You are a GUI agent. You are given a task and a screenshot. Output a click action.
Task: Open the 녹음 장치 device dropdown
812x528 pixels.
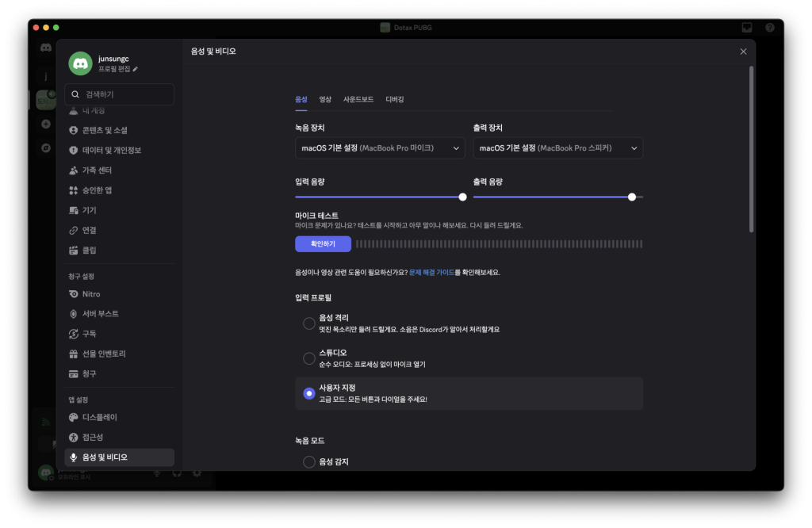click(380, 148)
